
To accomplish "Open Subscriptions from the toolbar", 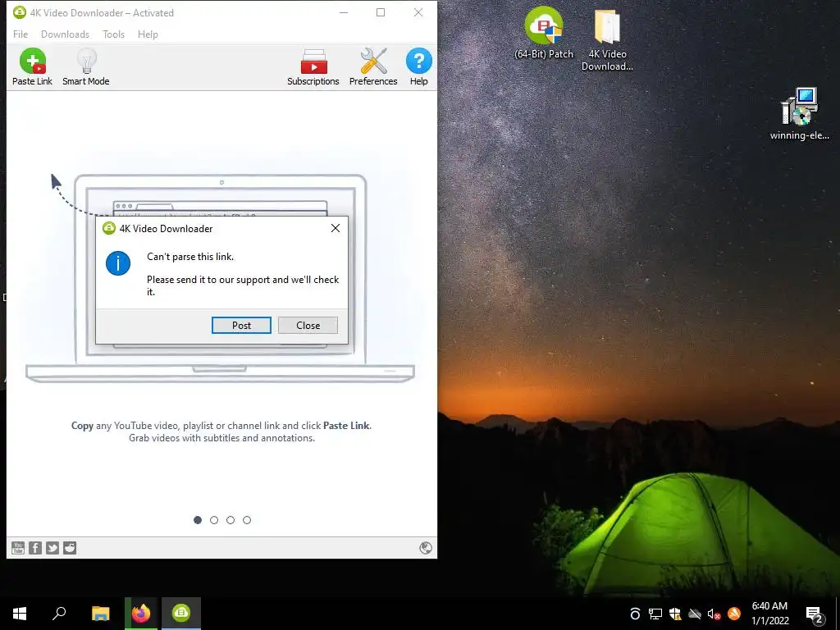I will pos(313,67).
